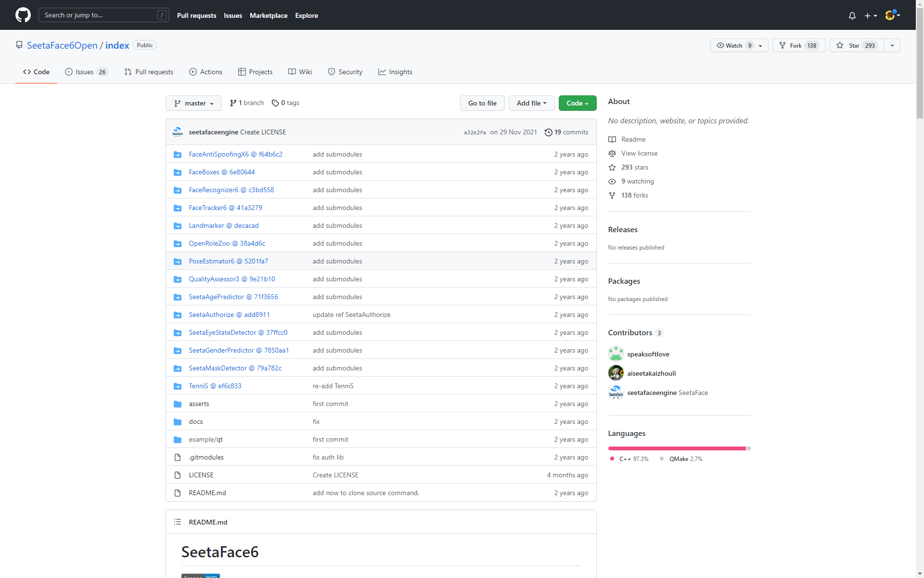Screen dimensions: 924x578
Task: Switch to the Pull requests tab
Action: coord(149,72)
